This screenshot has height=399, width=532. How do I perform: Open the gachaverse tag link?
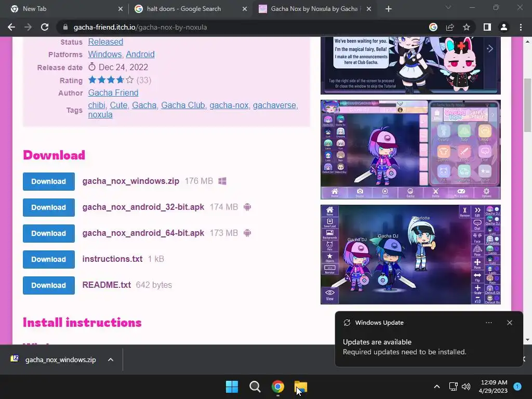point(274,105)
